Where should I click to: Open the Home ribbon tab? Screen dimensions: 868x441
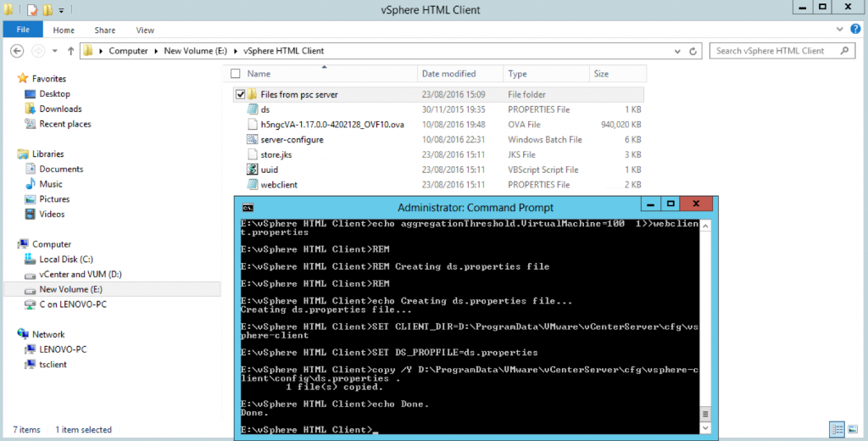coord(64,31)
